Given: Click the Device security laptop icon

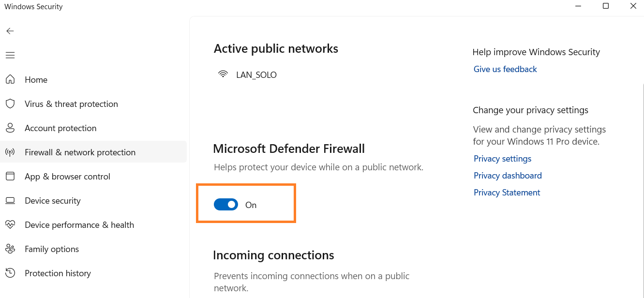Looking at the screenshot, I should click(10, 201).
